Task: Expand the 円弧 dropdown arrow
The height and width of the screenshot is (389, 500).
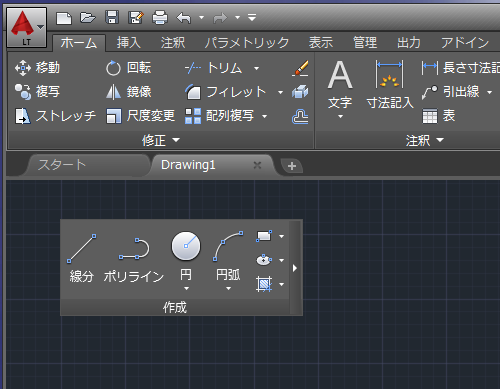Action: click(228, 289)
